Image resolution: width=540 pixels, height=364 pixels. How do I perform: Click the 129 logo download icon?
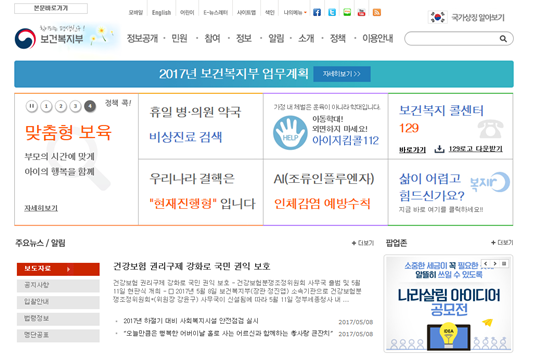439,149
